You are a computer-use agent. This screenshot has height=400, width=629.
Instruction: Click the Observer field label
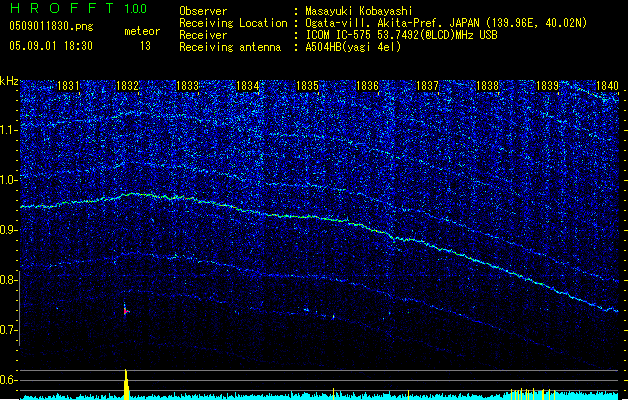203,11
